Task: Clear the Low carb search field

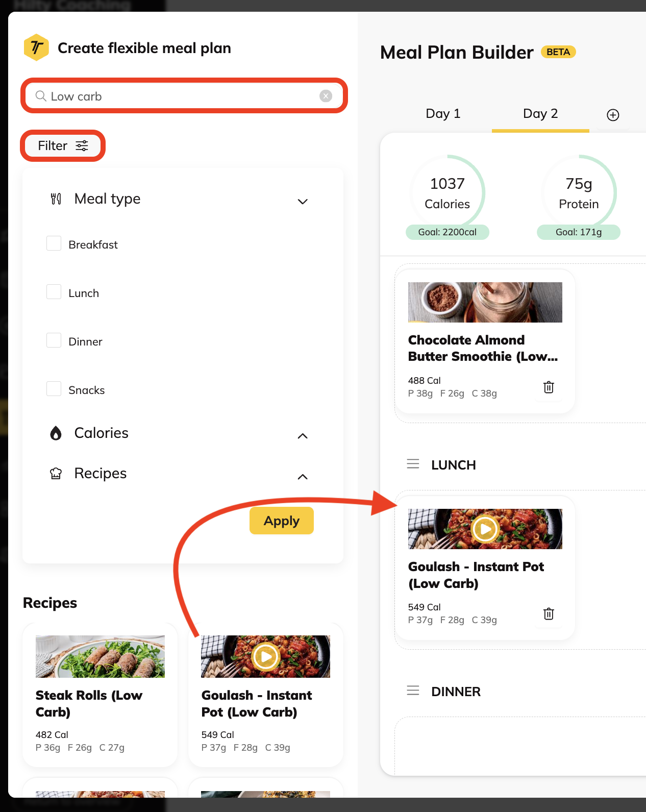Action: point(326,96)
